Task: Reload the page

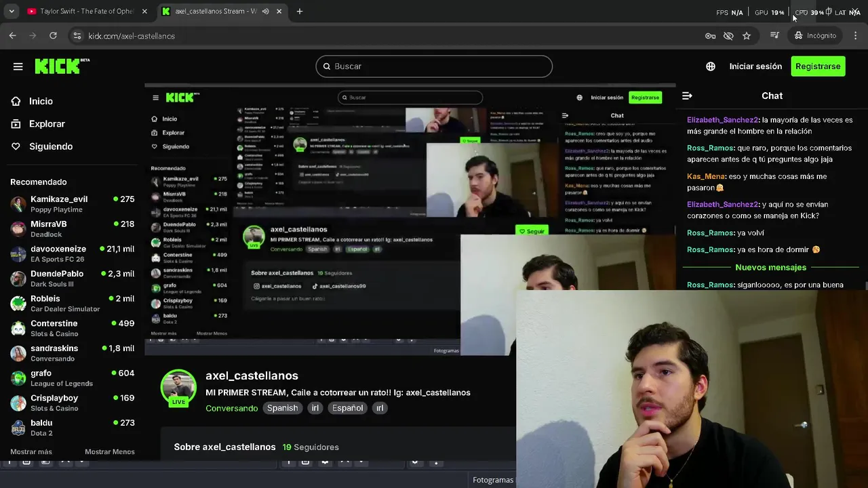Action: coord(53,36)
